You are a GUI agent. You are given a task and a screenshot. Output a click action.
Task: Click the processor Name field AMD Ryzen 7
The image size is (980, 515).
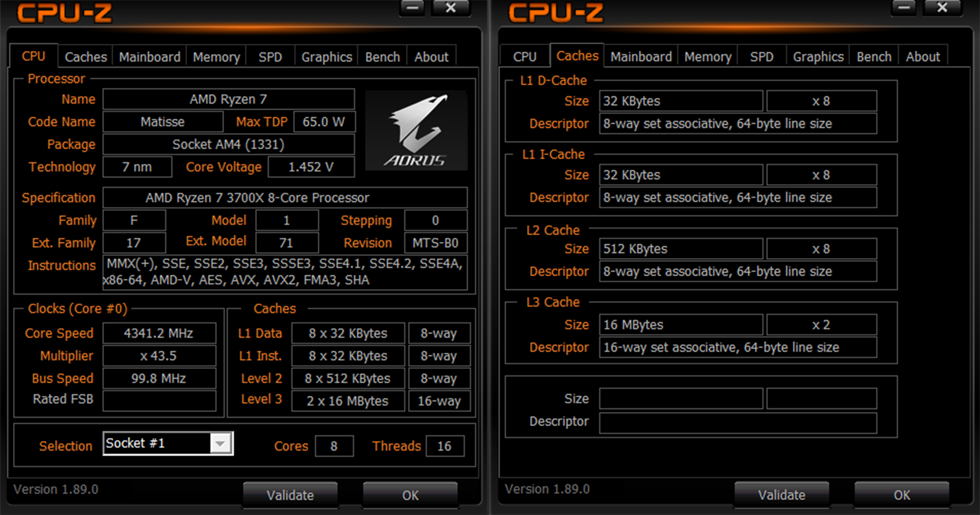[229, 99]
